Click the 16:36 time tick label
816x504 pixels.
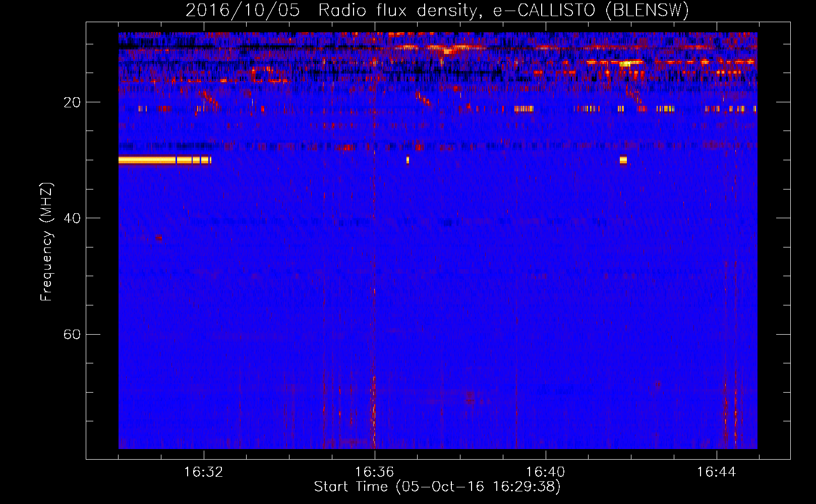374,472
